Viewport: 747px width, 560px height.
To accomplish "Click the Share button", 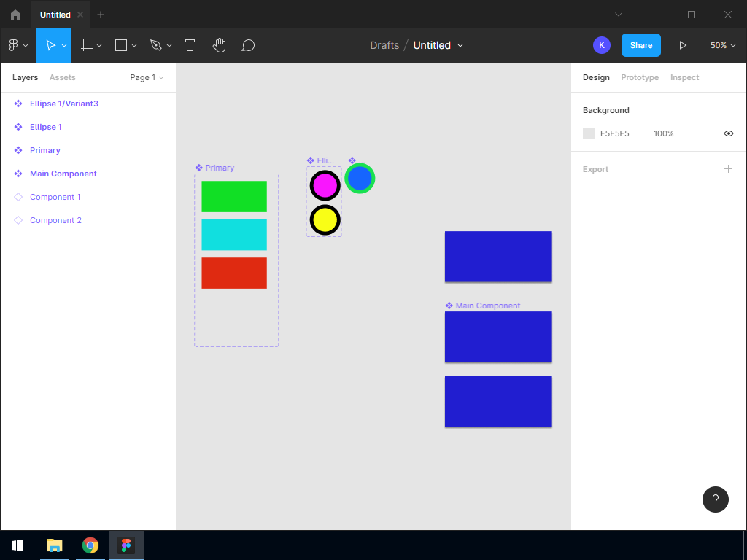I will click(640, 45).
